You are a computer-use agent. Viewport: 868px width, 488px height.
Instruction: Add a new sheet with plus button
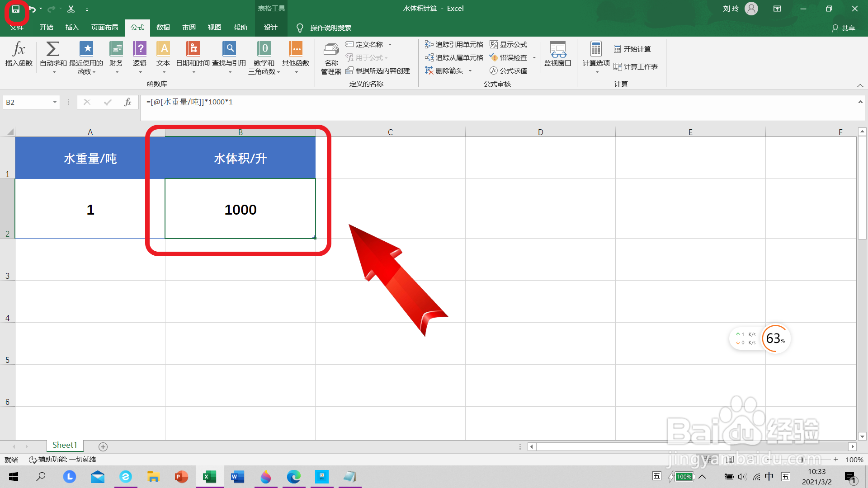pos(103,447)
